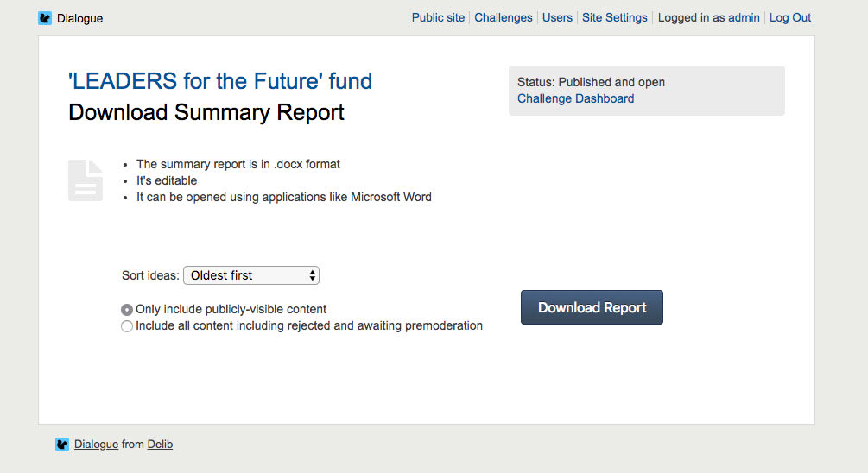Select 'Include all content including rejected' radio
This screenshot has width=868, height=473.
click(127, 326)
